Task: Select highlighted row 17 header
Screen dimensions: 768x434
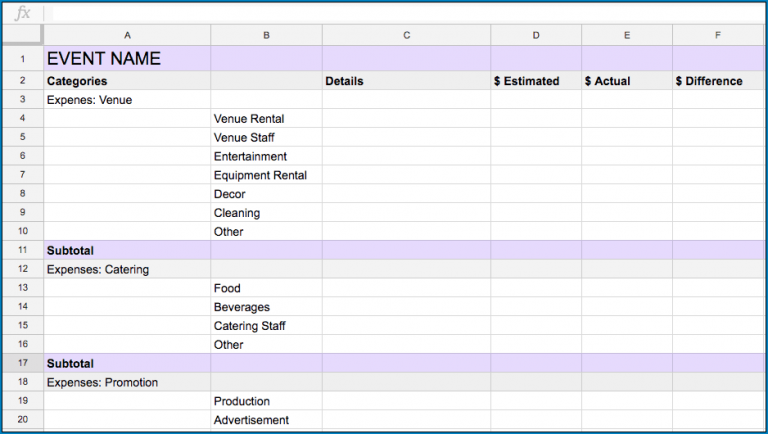Action: [x=22, y=364]
